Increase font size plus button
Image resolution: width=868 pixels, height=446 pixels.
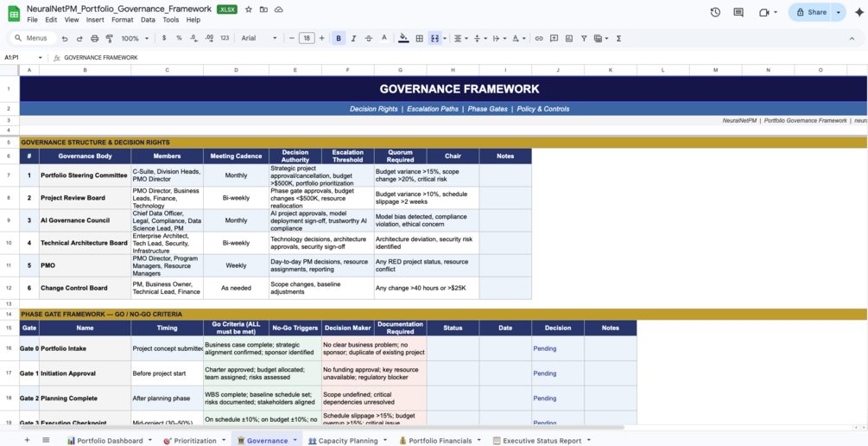pos(321,39)
